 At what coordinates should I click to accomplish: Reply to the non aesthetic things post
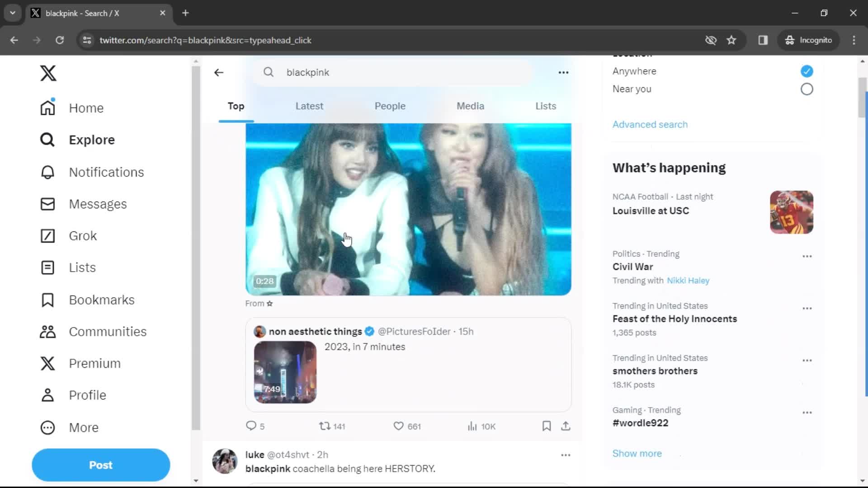[x=255, y=426]
